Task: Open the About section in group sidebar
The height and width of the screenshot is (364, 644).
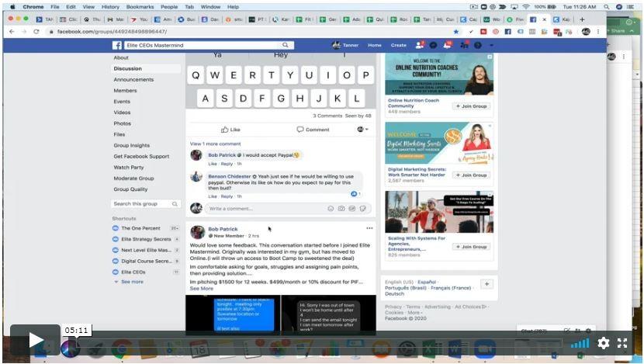Action: (x=121, y=58)
